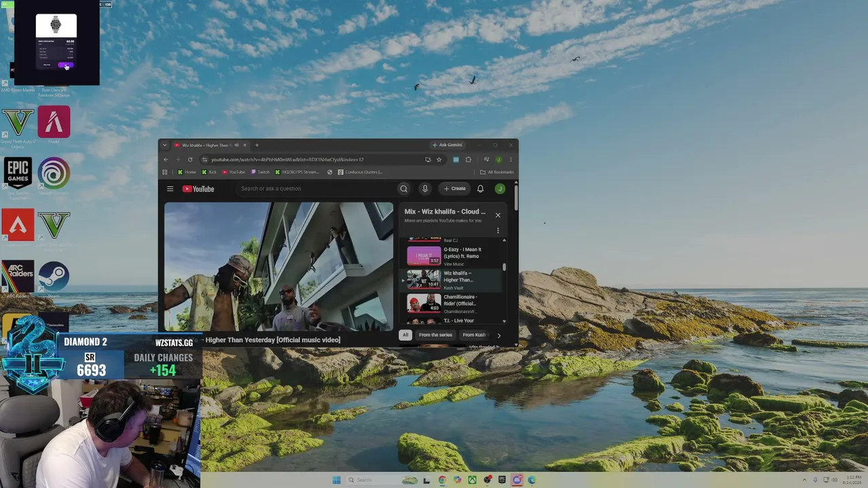Play Chamillionaire Ridin' from the playlist
Viewport: 868px width, 488px height.
[452, 304]
